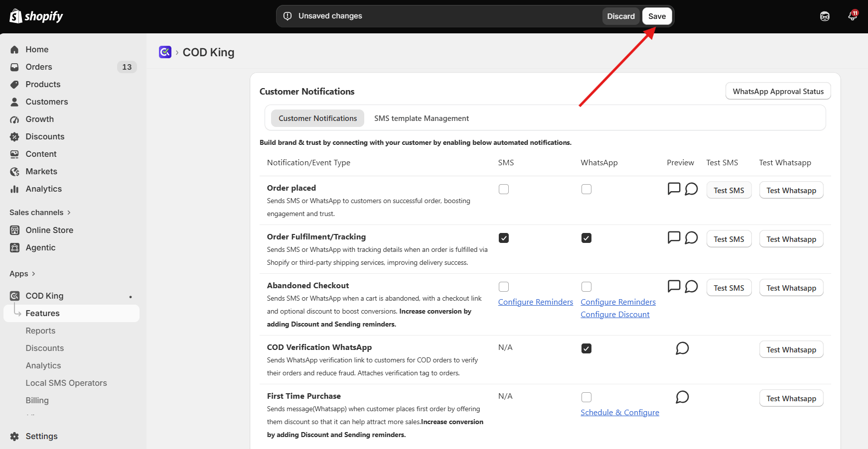Preview WhatsApp message for COD Verification
The height and width of the screenshot is (449, 868).
point(682,348)
